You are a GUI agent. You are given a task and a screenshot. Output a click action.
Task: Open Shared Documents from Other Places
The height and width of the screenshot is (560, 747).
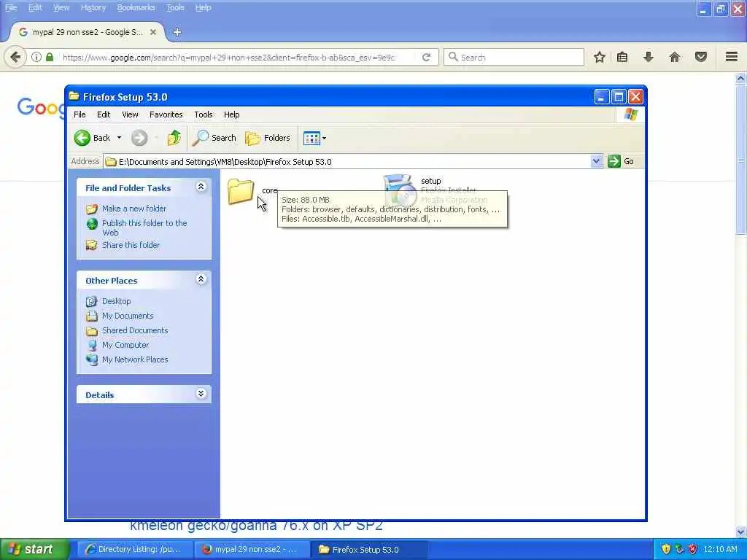click(x=135, y=330)
